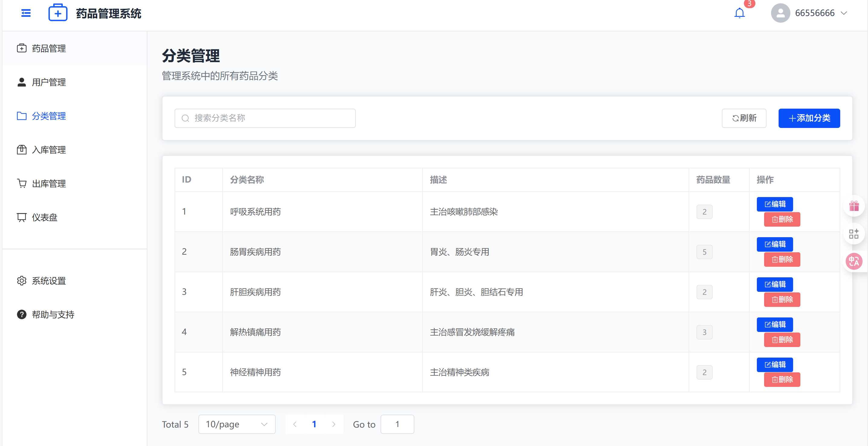Edit the 呼吸系统用药 category
Image resolution: width=868 pixels, height=446 pixels.
point(774,204)
